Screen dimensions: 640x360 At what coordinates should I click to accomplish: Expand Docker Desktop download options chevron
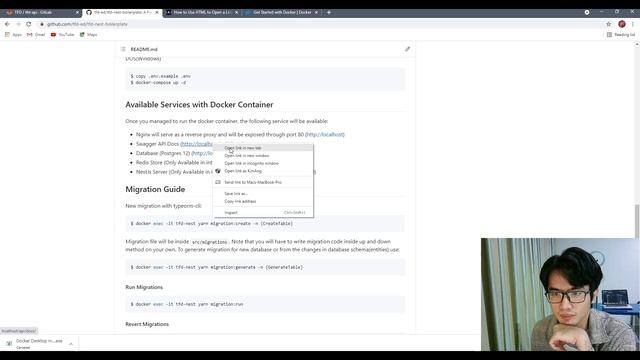(x=71, y=344)
